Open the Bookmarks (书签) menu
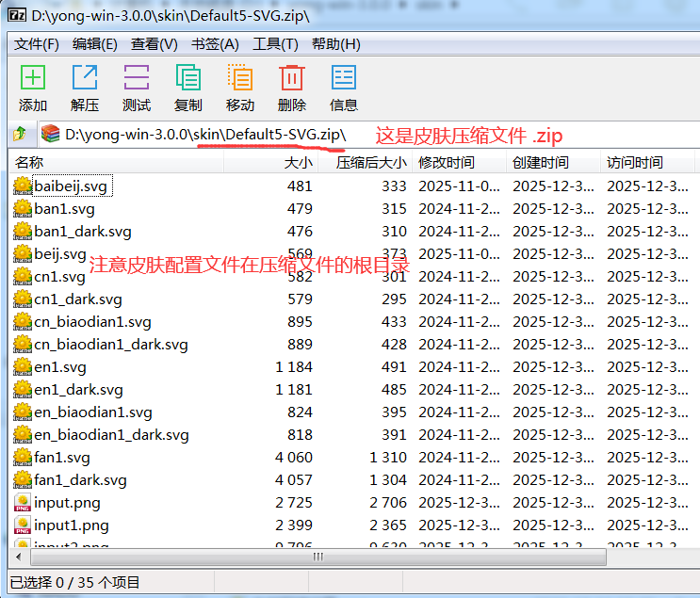Image resolution: width=700 pixels, height=598 pixels. (x=215, y=44)
